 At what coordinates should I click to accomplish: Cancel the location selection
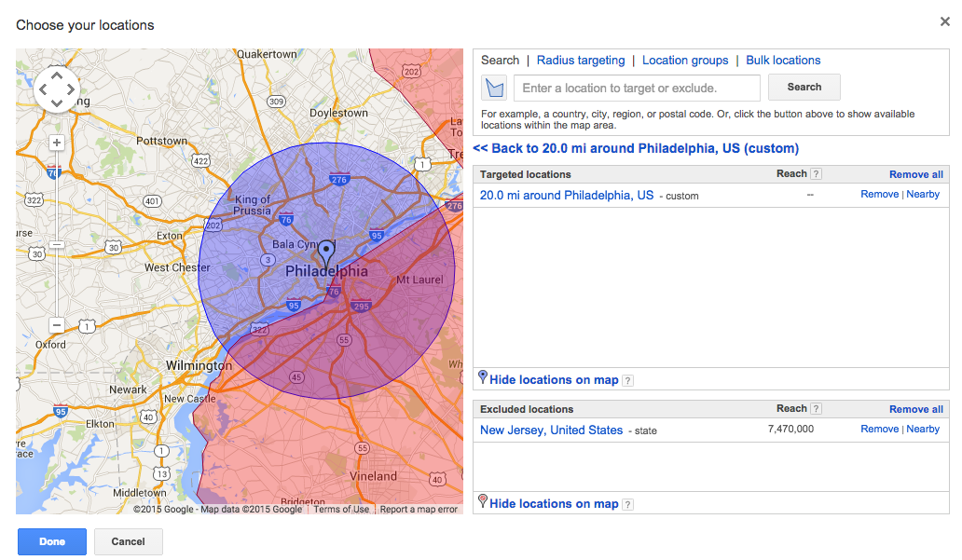128,541
